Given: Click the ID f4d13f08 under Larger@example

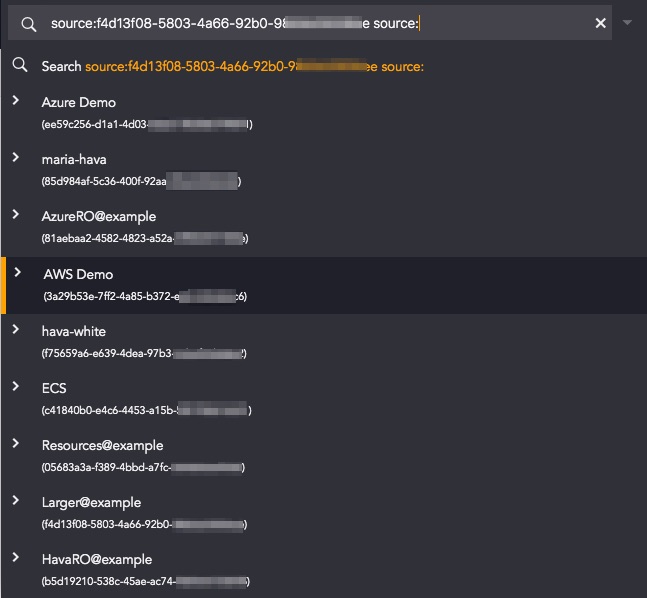Looking at the screenshot, I should (x=144, y=524).
